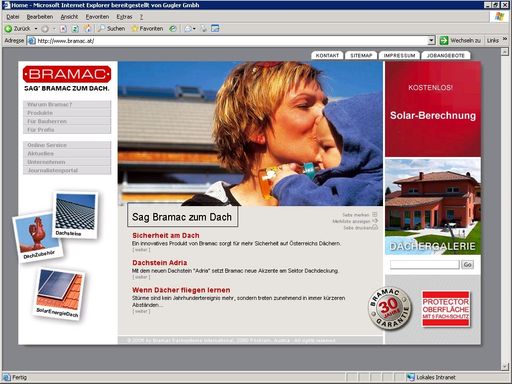
Task: Open the Ansicht menu
Action: pyautogui.click(x=69, y=17)
